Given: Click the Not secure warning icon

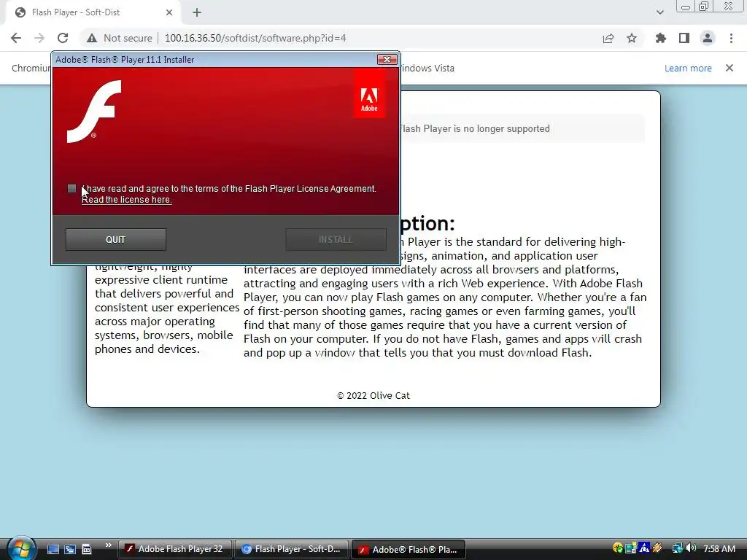Looking at the screenshot, I should click(92, 38).
